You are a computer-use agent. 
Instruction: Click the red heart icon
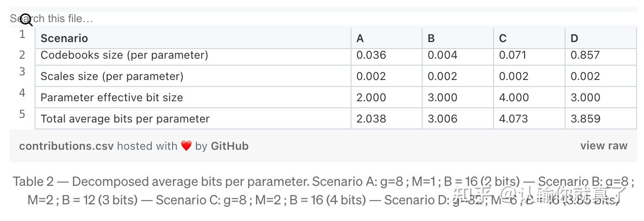tap(186, 146)
